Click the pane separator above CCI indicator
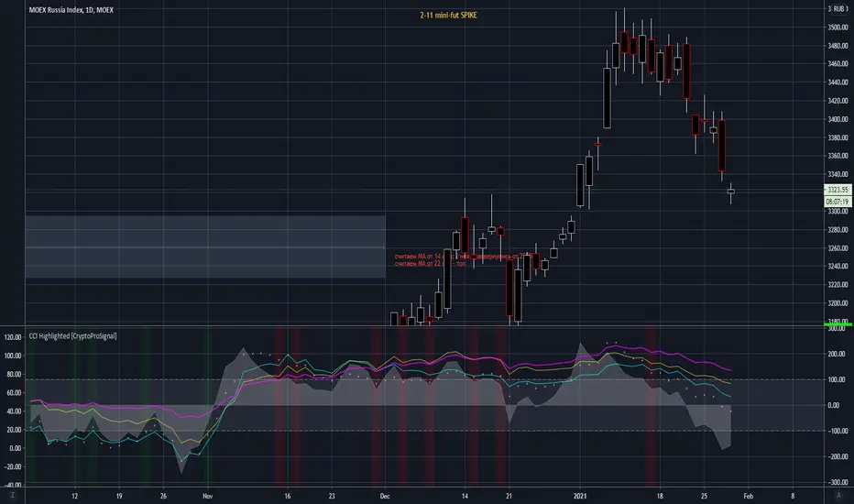Image resolution: width=854 pixels, height=504 pixels. point(425,326)
